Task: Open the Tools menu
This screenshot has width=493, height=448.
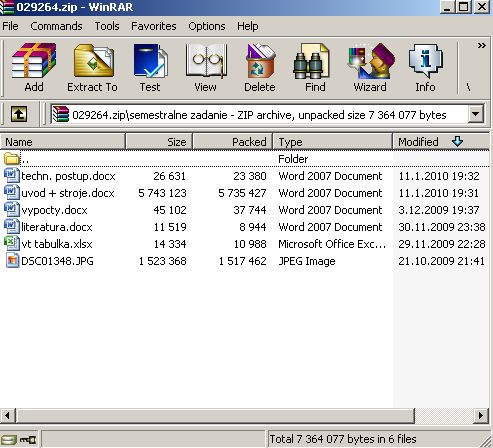Action: point(107,26)
